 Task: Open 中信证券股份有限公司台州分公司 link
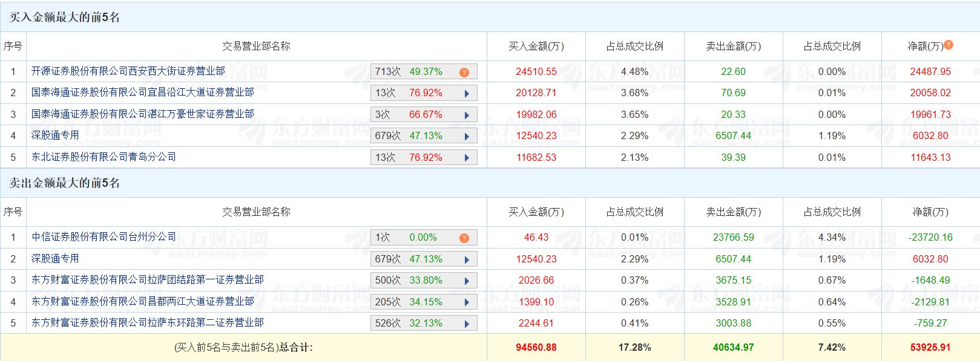[104, 237]
